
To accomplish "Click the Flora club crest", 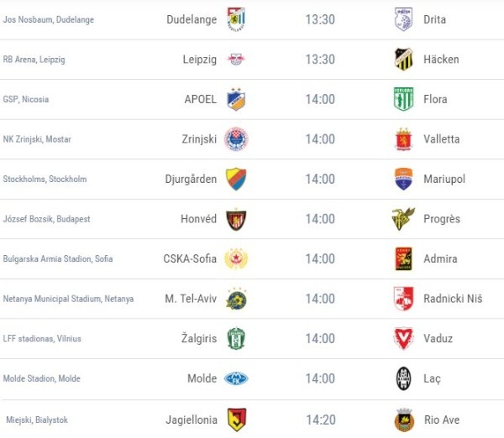I will [x=404, y=99].
